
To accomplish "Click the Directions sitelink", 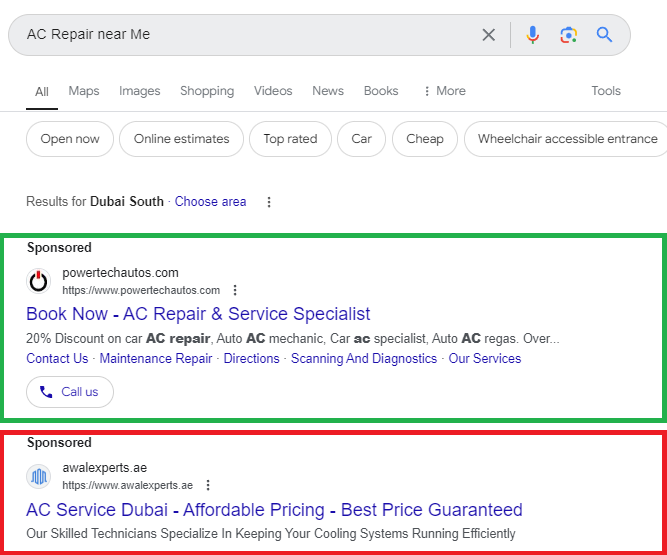I will pos(251,358).
